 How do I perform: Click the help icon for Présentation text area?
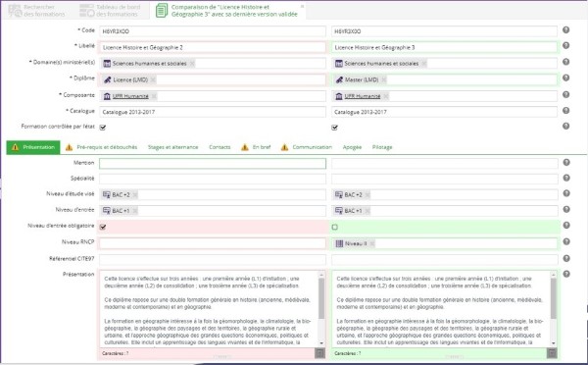tap(566, 274)
